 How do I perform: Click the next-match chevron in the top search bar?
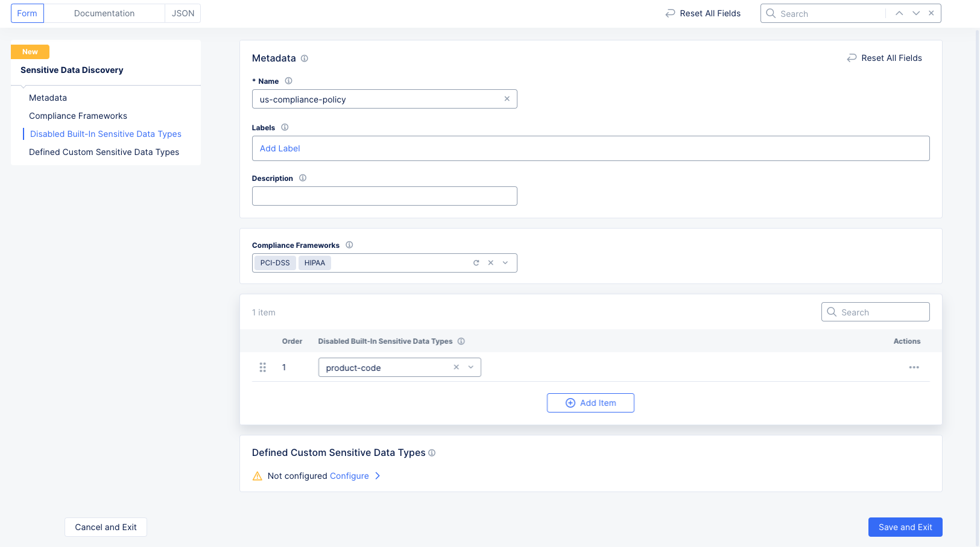point(915,13)
